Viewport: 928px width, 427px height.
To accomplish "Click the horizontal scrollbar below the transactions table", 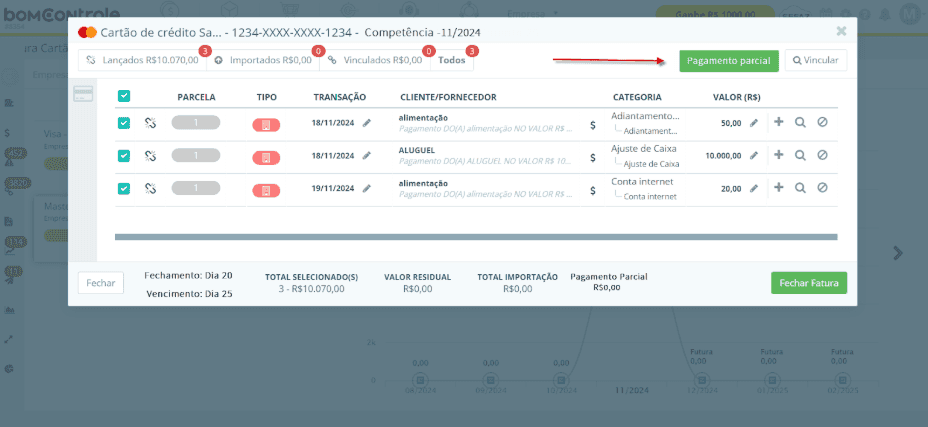I will pyautogui.click(x=476, y=237).
